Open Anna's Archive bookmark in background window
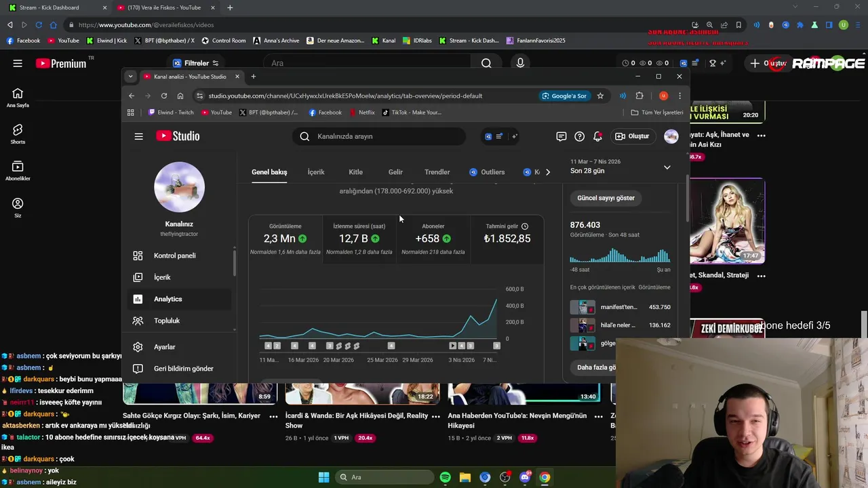The image size is (868, 488). [276, 41]
